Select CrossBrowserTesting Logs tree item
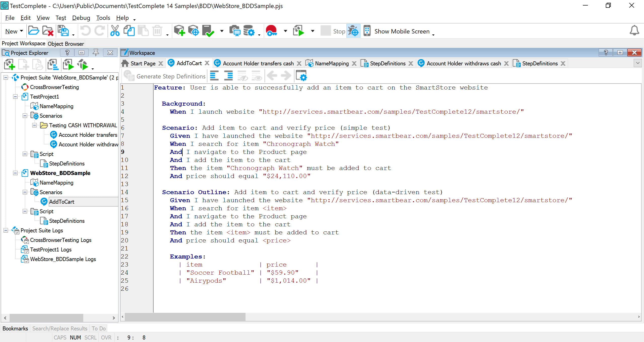Screen dimensions: 644x342 click(61, 240)
